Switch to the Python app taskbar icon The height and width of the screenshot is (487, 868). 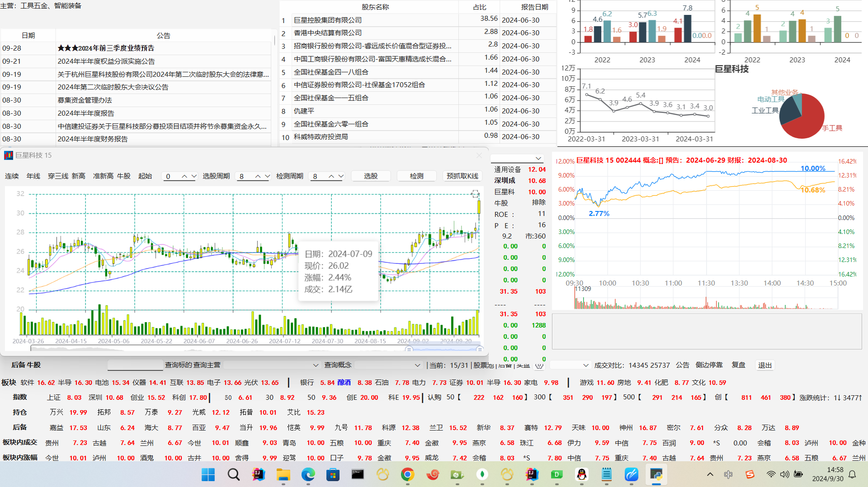click(x=656, y=474)
